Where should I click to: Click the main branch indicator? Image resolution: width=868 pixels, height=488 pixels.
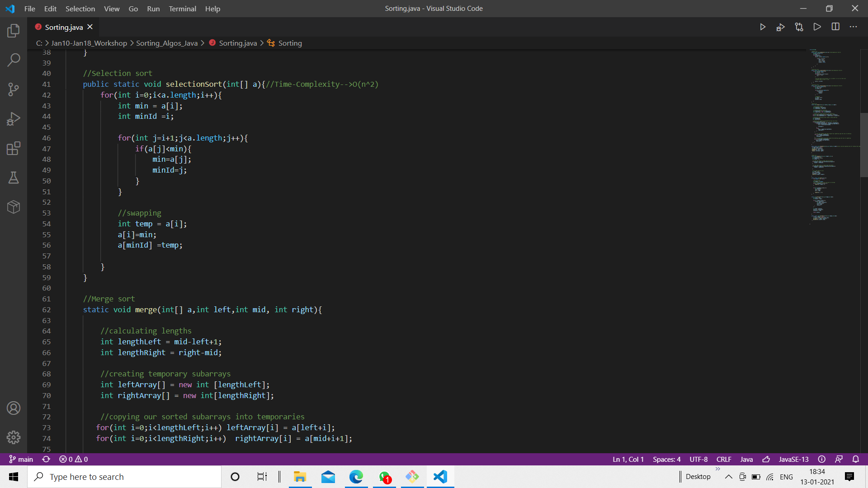[x=21, y=459]
